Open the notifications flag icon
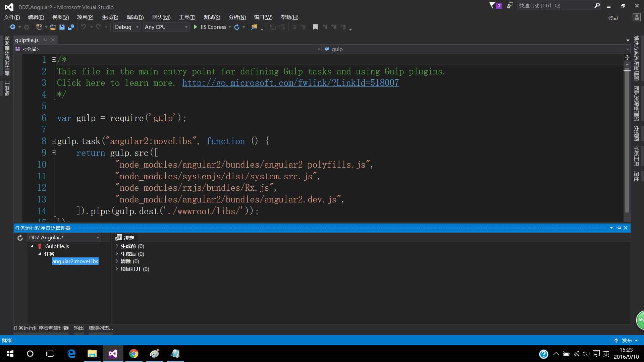Image resolution: width=644 pixels, height=362 pixels. pyautogui.click(x=492, y=6)
